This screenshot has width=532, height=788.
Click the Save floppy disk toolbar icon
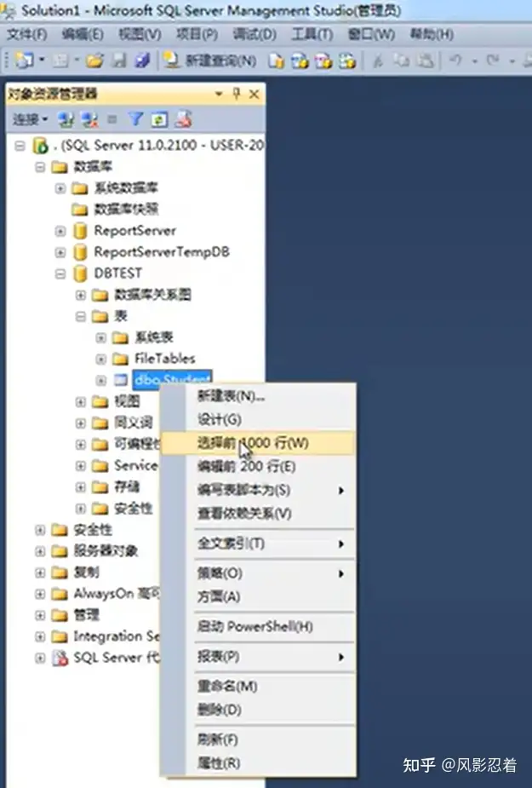click(x=119, y=60)
